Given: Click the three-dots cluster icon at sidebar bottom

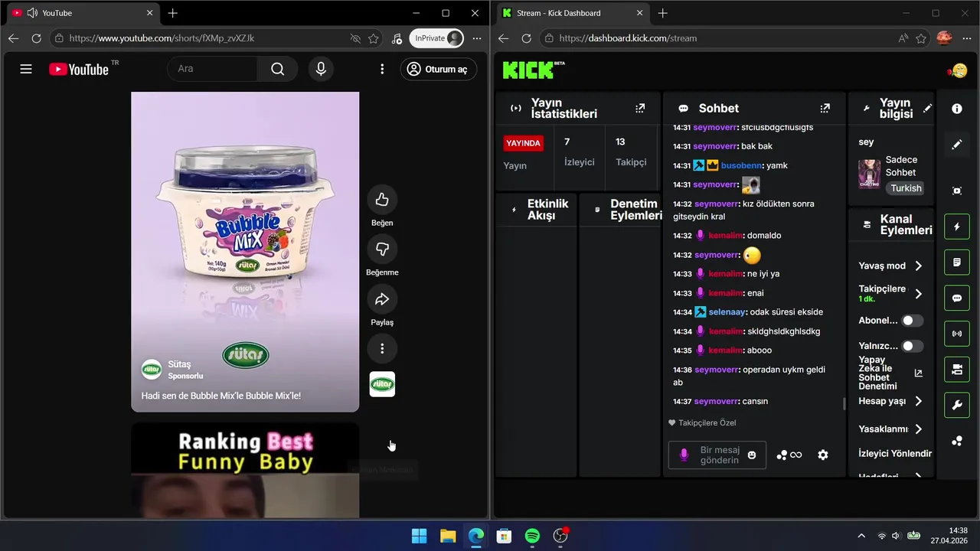Looking at the screenshot, I should pyautogui.click(x=957, y=441).
